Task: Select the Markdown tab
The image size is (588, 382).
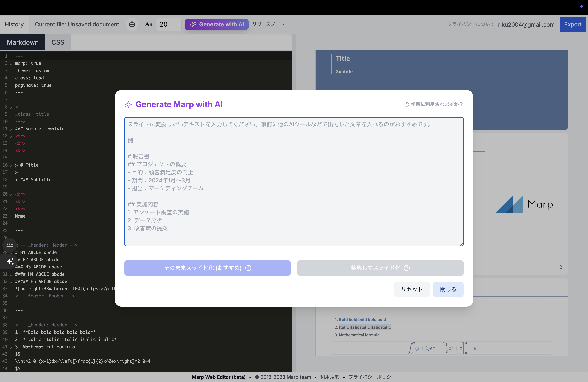Action: 23,42
